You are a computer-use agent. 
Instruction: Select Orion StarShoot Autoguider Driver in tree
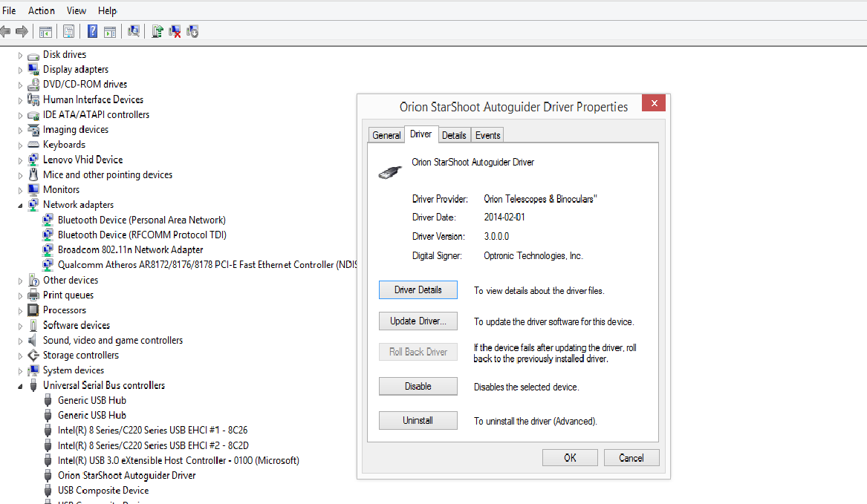(126, 475)
